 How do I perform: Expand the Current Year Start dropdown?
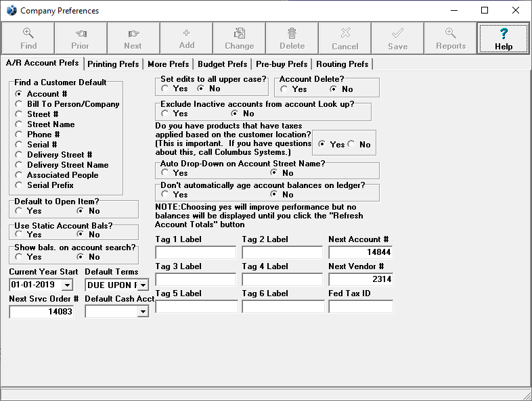coord(66,285)
